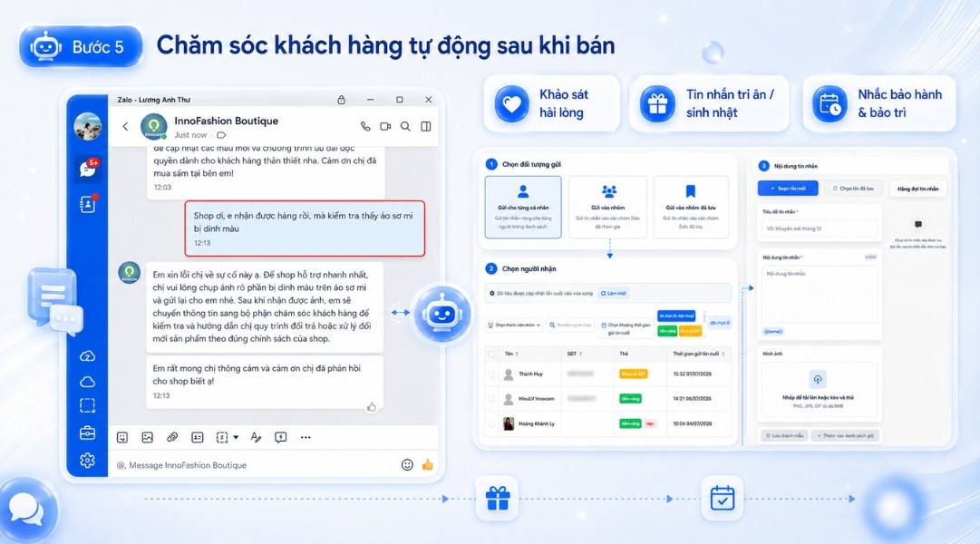The width and height of the screenshot is (980, 544).
Task: Click the image upload drop area
Action: pyautogui.click(x=818, y=390)
